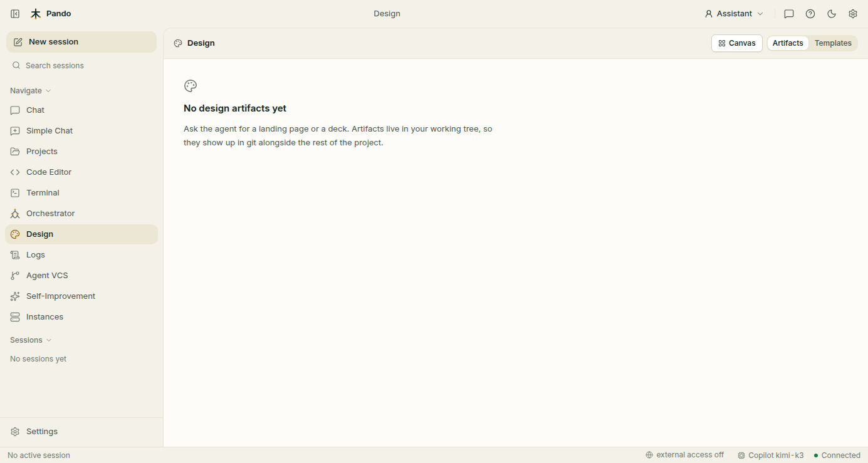868x463 pixels.
Task: Open the Code Editor page
Action: 81,172
